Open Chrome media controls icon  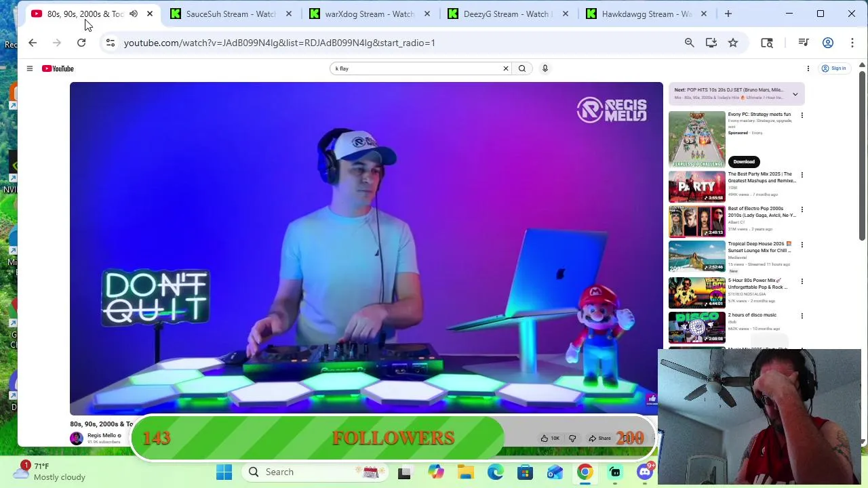click(x=804, y=43)
